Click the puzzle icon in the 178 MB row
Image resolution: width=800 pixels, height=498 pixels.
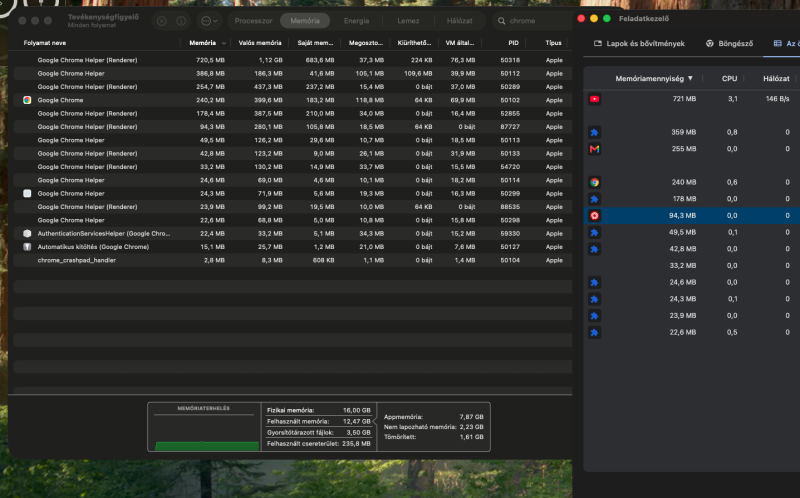[594, 199]
